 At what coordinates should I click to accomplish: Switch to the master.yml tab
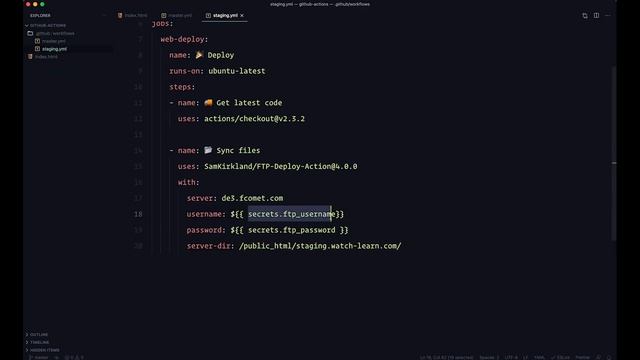point(176,16)
